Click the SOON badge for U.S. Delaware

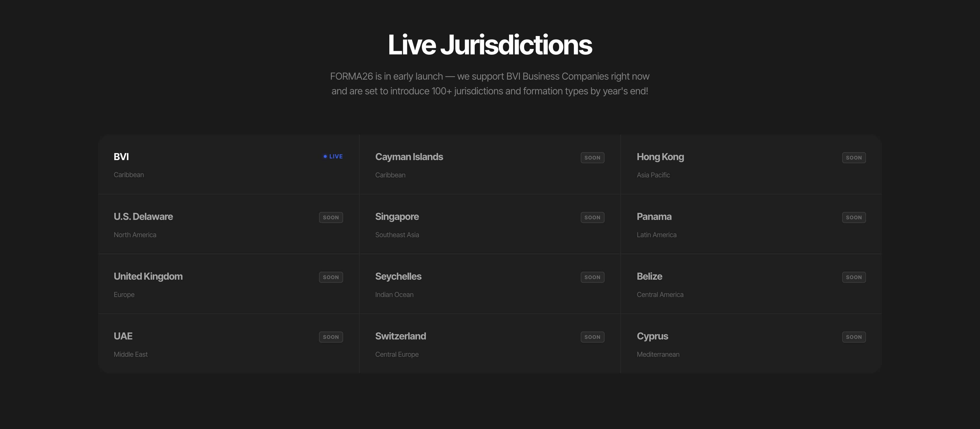(331, 217)
